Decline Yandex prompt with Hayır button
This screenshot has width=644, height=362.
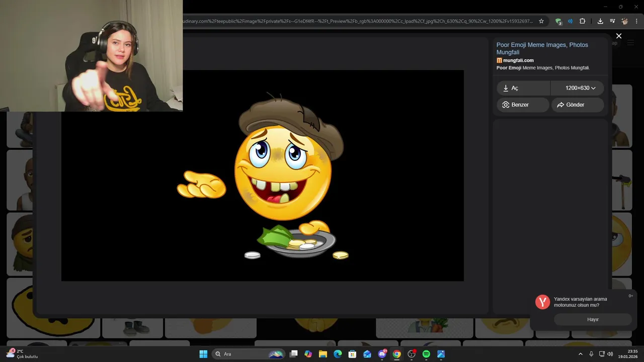click(593, 319)
